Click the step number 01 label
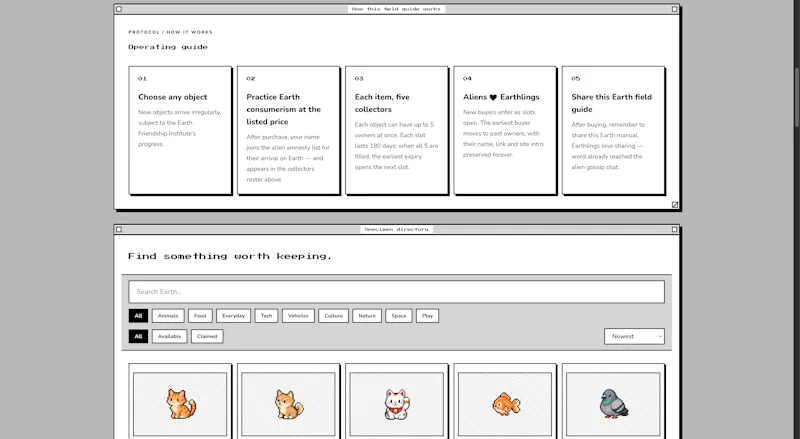Viewport: 800px width, 439px height. (x=142, y=79)
